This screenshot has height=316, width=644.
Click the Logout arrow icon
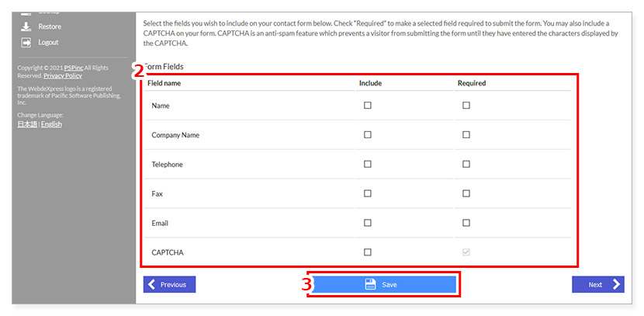[x=26, y=43]
